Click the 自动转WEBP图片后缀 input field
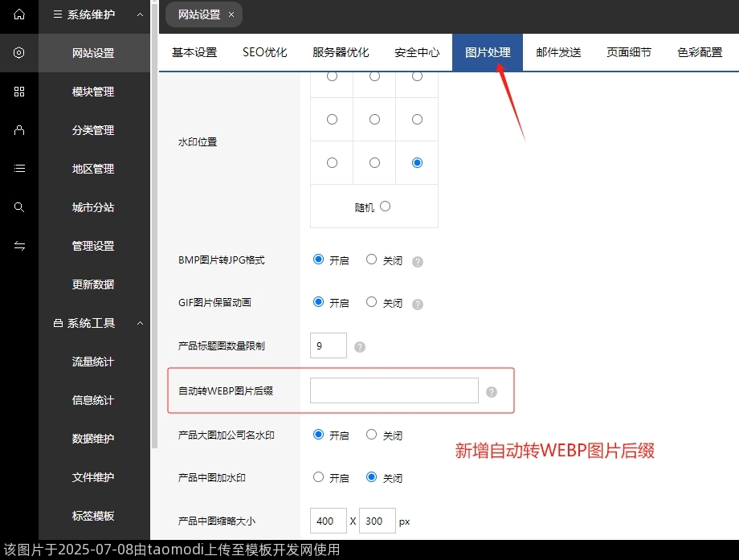 (x=393, y=390)
